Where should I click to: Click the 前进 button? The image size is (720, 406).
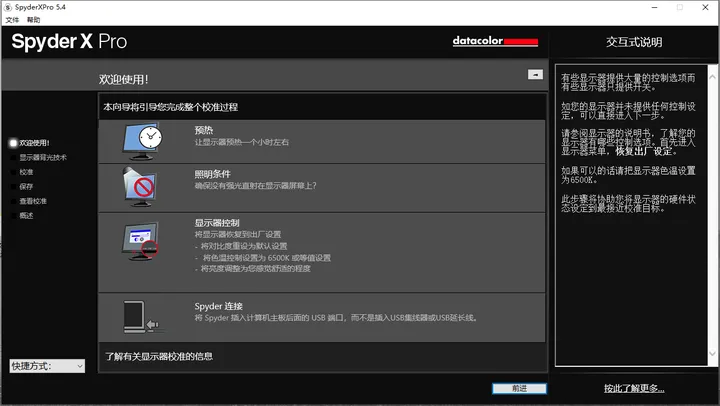point(519,389)
